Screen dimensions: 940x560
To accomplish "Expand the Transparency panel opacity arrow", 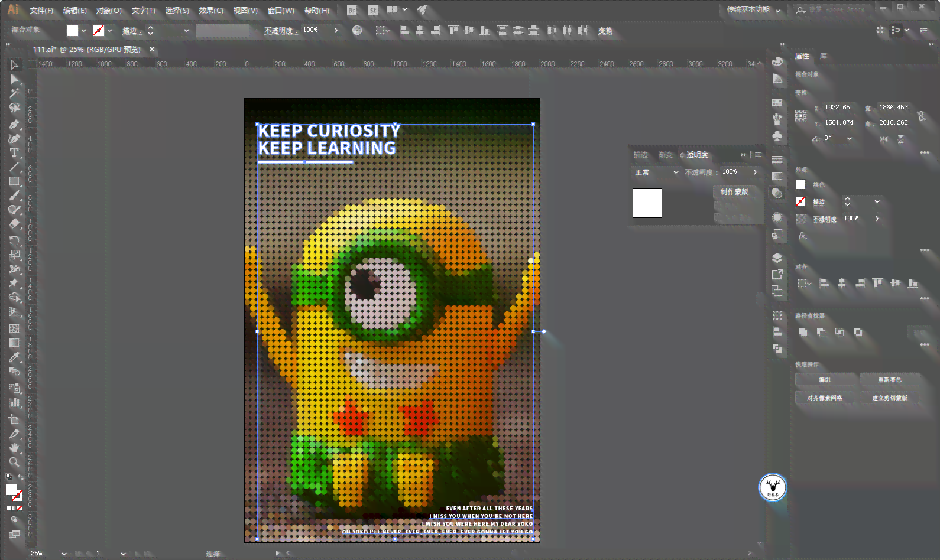I will pos(755,172).
